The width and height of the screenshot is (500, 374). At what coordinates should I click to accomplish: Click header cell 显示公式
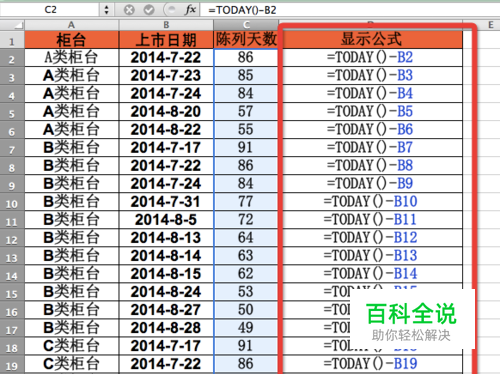pos(371,40)
